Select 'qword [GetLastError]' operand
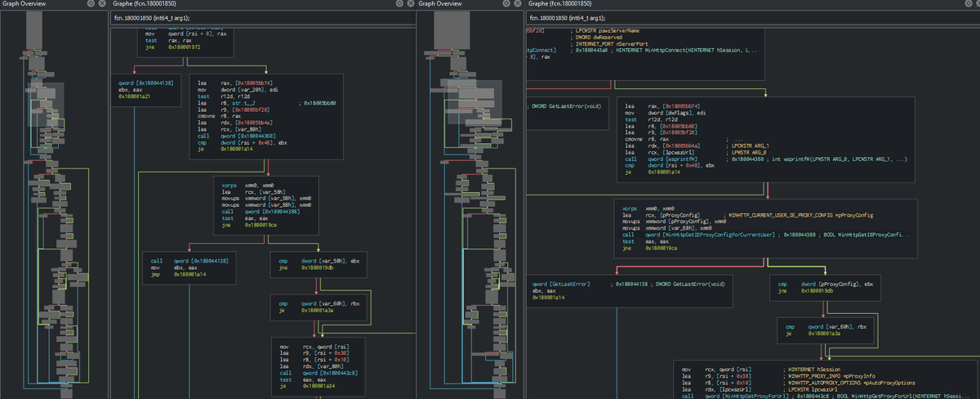This screenshot has height=399, width=980. pos(560,283)
